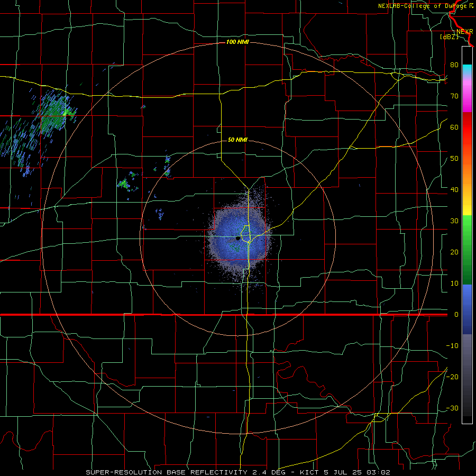Click the "KICT" station identifier in the footer
476x476 pixels.
309,472
